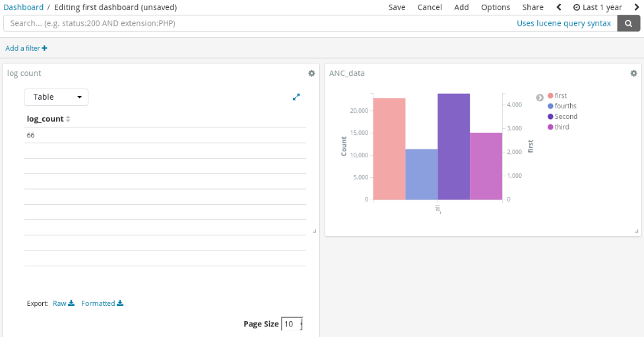The width and height of the screenshot is (644, 337).
Task: Open ANC_data panel gear settings
Action: [633, 73]
